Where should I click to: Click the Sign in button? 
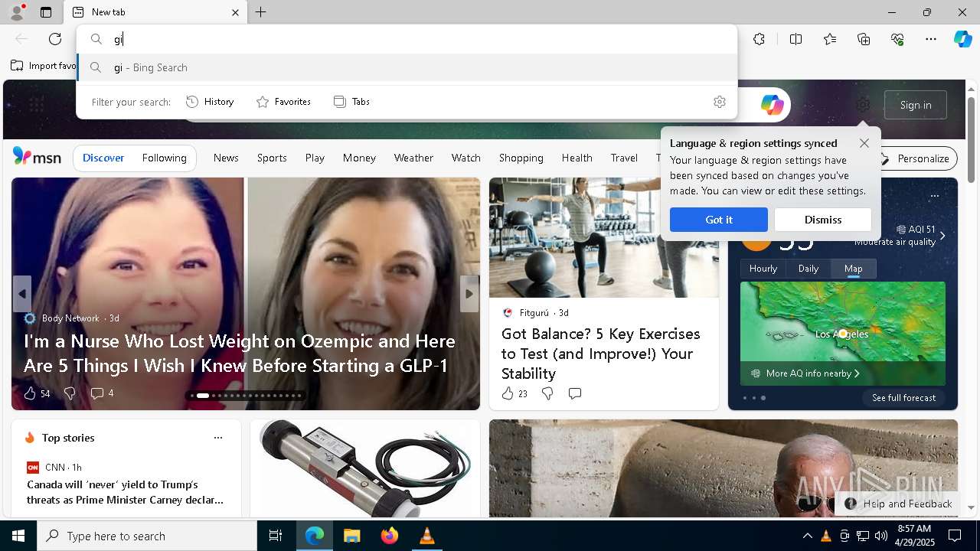(x=916, y=105)
